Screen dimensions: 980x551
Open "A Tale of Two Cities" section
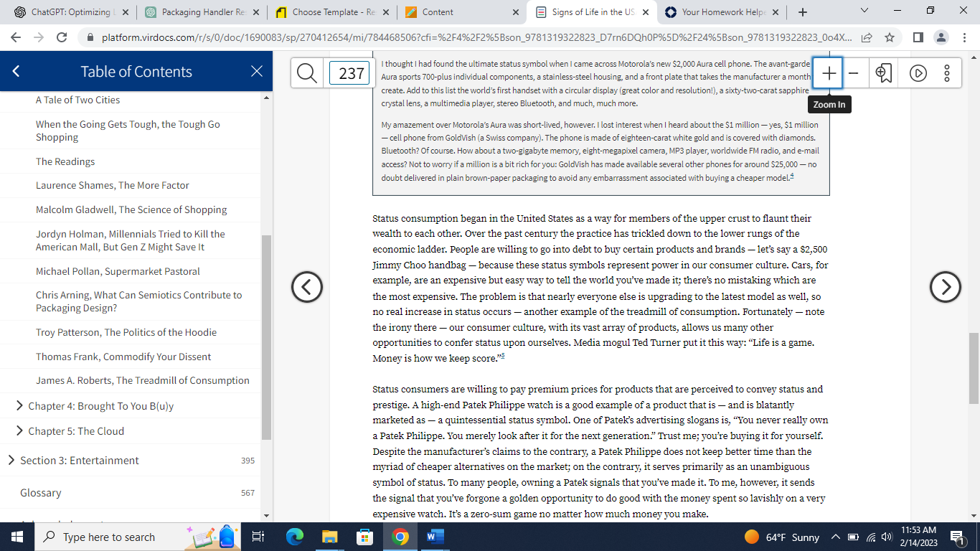(78, 100)
